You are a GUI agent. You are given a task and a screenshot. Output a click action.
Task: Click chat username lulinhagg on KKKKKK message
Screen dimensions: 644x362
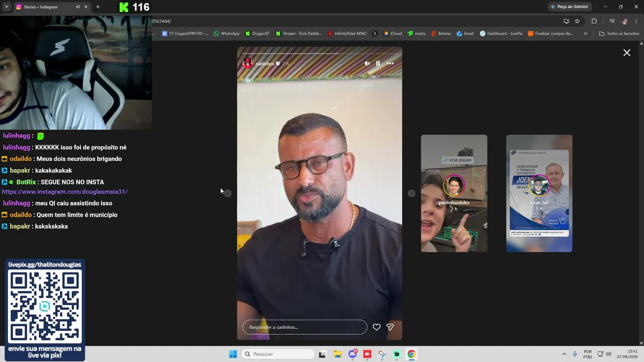click(x=17, y=147)
